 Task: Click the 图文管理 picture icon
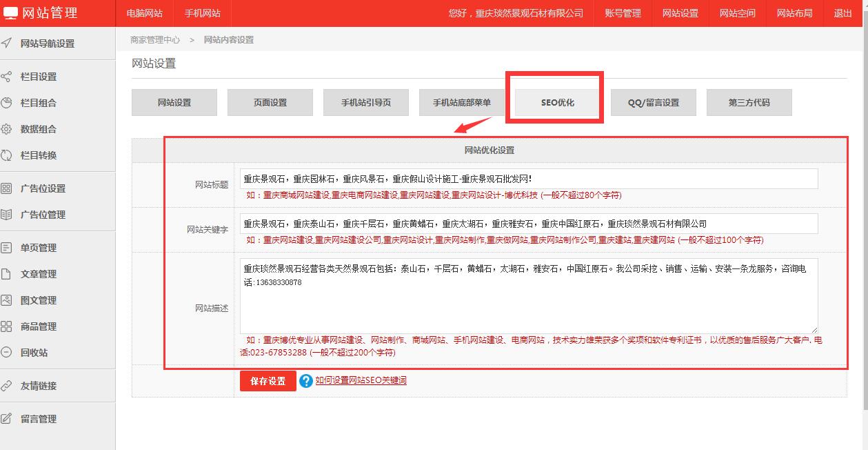point(6,300)
